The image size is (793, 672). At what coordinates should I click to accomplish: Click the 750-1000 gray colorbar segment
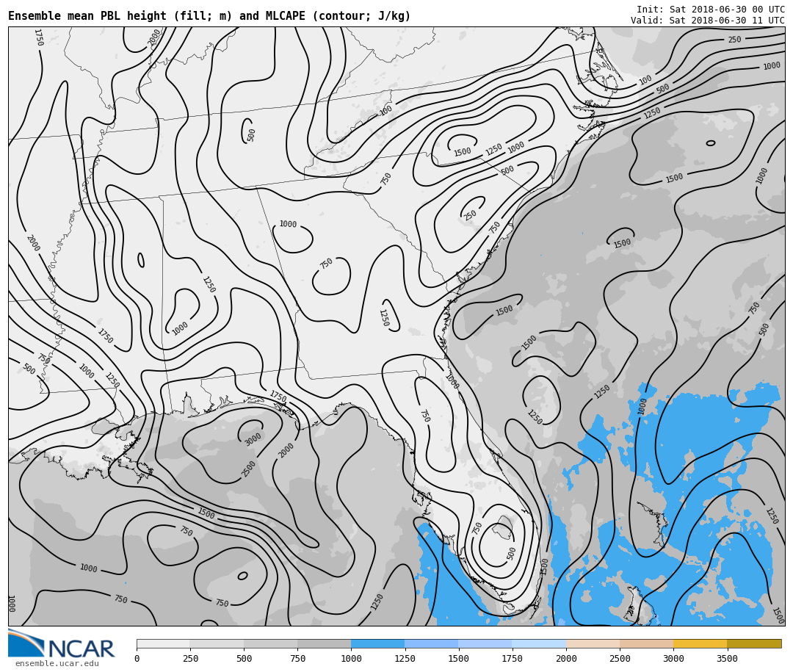[x=325, y=643]
